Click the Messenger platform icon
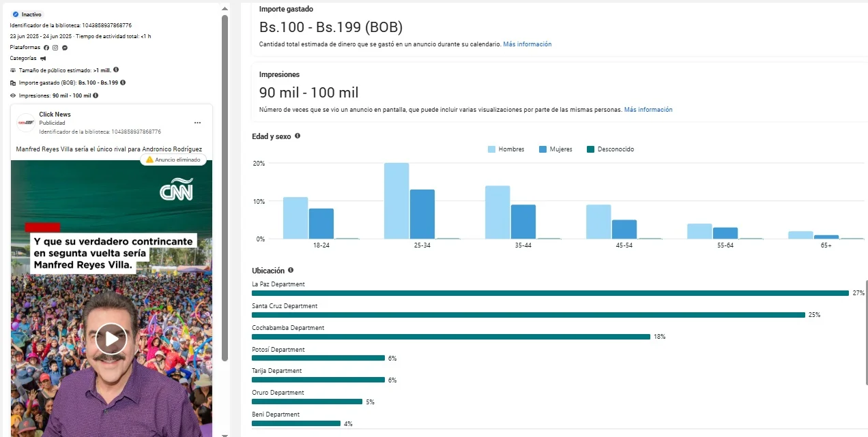 pyautogui.click(x=64, y=48)
